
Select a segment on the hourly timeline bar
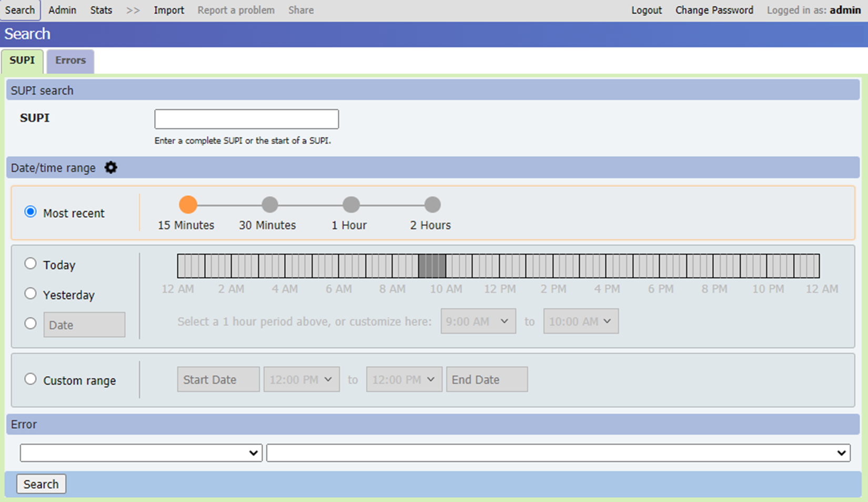[x=431, y=266]
